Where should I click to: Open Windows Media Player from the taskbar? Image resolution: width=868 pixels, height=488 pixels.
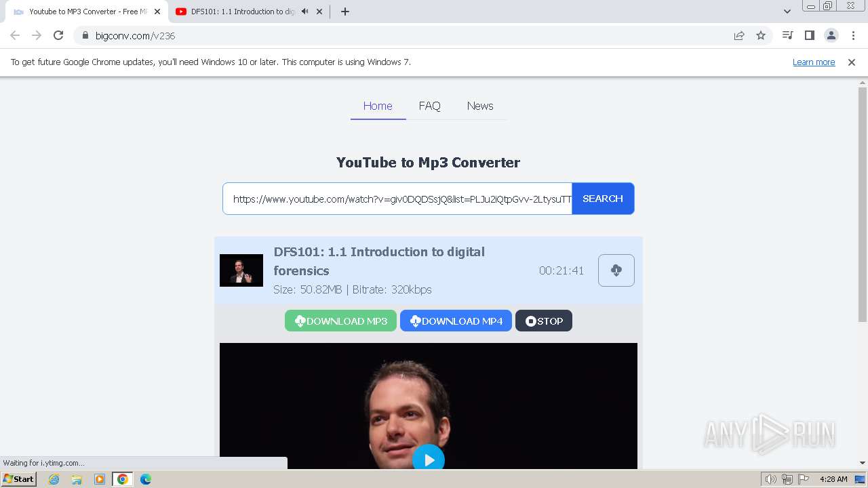[x=100, y=479]
